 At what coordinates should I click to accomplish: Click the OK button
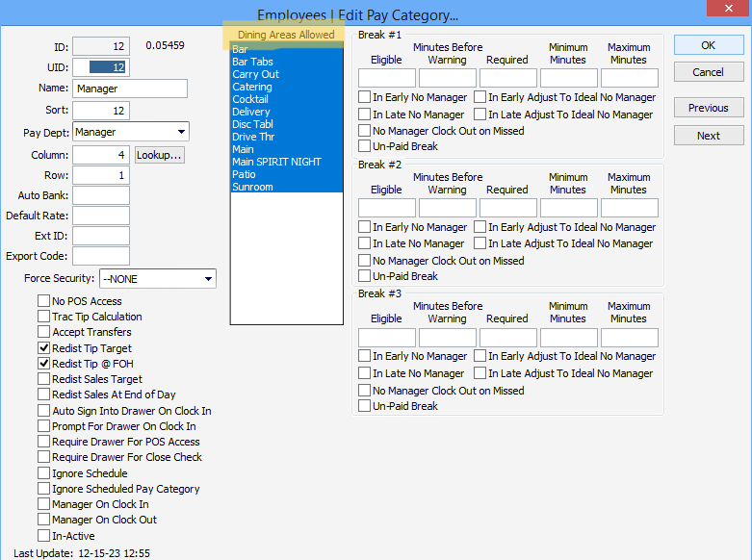point(709,45)
